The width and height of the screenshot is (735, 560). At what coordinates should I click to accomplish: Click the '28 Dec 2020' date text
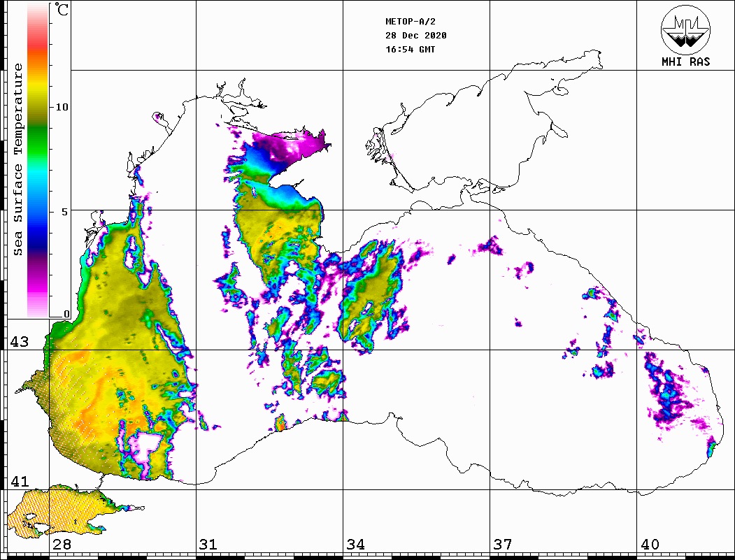point(416,36)
